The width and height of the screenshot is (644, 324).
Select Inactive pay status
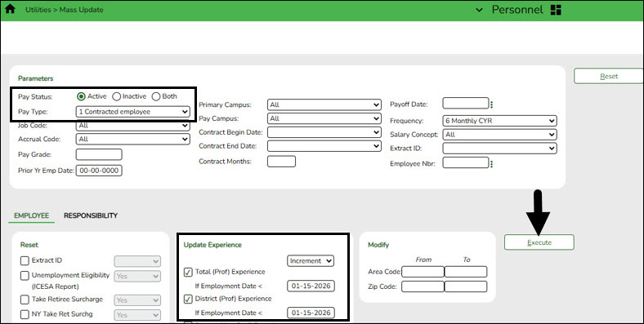(x=117, y=96)
